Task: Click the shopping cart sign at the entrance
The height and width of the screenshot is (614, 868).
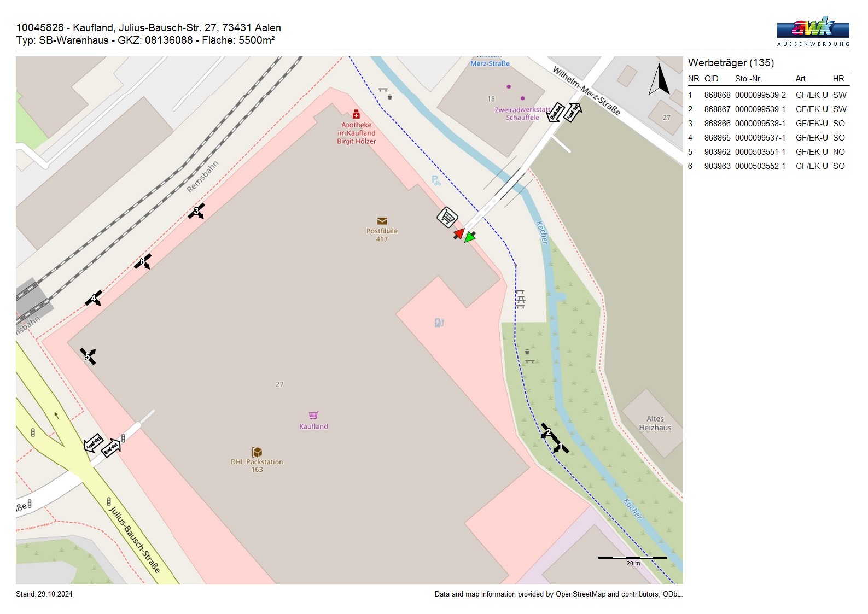Action: [x=447, y=217]
